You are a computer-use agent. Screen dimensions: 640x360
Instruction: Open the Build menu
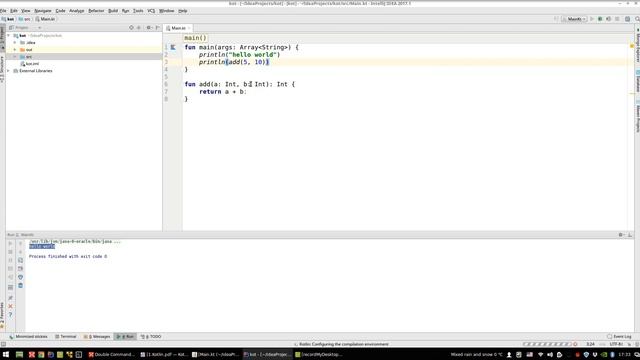(x=113, y=11)
